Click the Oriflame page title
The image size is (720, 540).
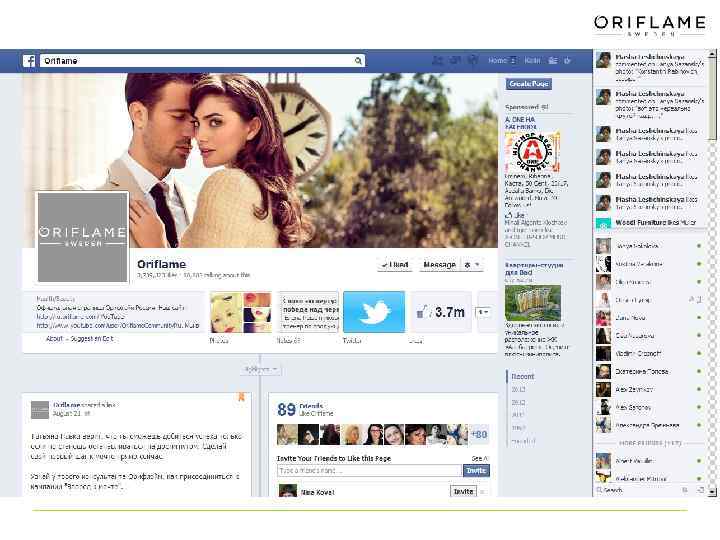point(162,264)
